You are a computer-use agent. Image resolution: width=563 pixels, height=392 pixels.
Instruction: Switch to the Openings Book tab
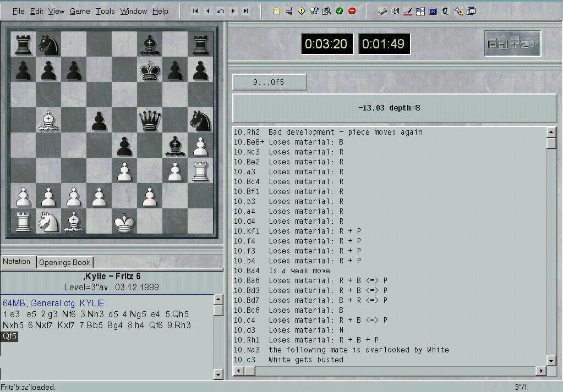(x=64, y=262)
